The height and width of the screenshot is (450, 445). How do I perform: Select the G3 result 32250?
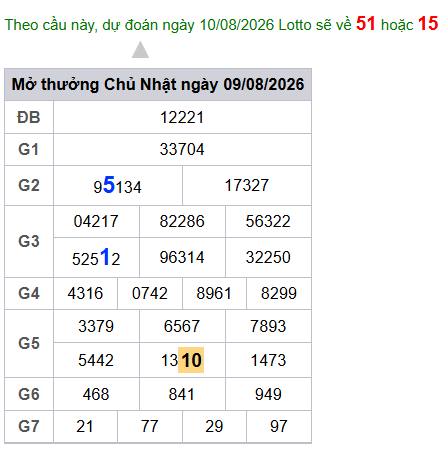[x=268, y=257]
